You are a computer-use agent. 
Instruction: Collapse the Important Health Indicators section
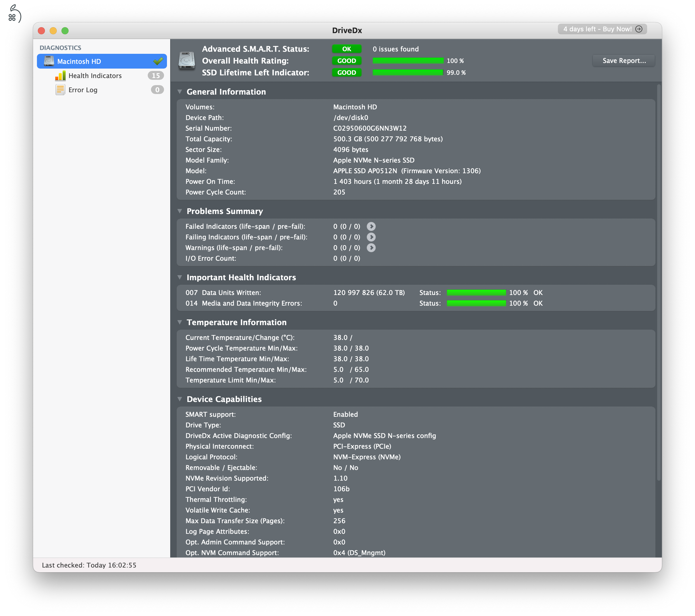180,277
